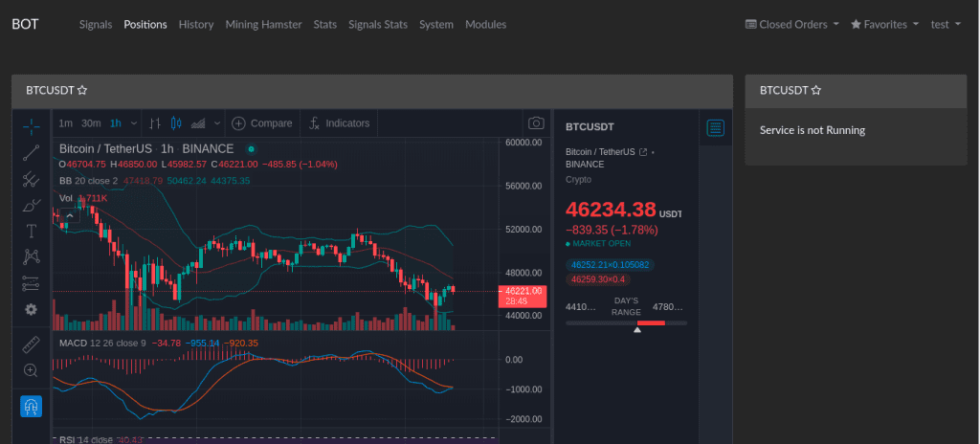980x444 pixels.
Task: Select the trend line drawing tool
Action: (32, 151)
